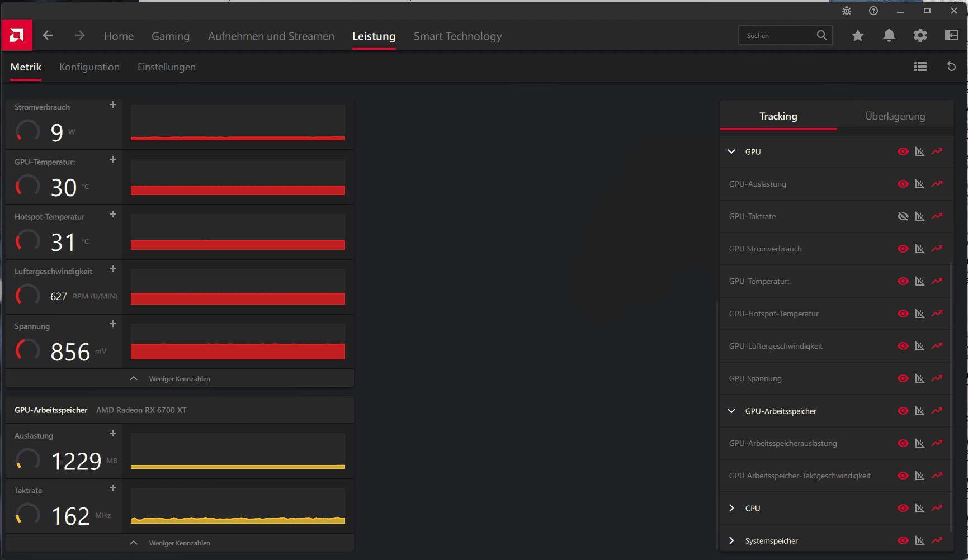Expand the CPU tracking group
Screen dimensions: 968x560
pos(731,508)
